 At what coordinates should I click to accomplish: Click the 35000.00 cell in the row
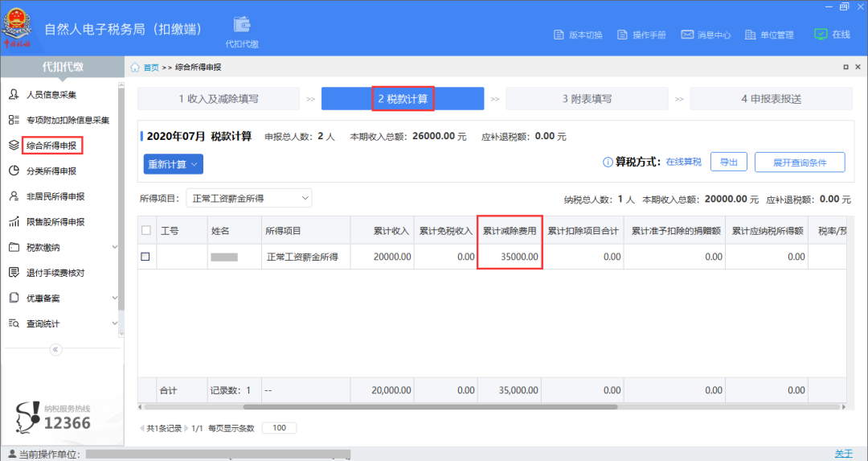pos(510,257)
